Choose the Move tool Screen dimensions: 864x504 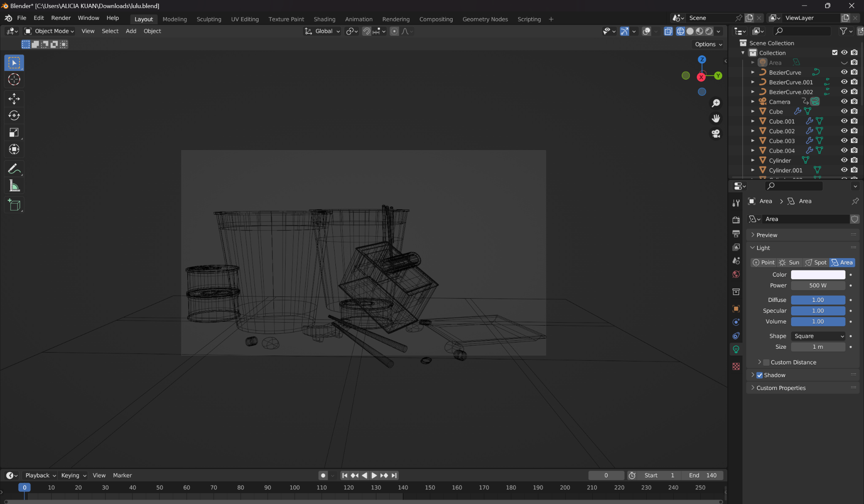(x=14, y=99)
